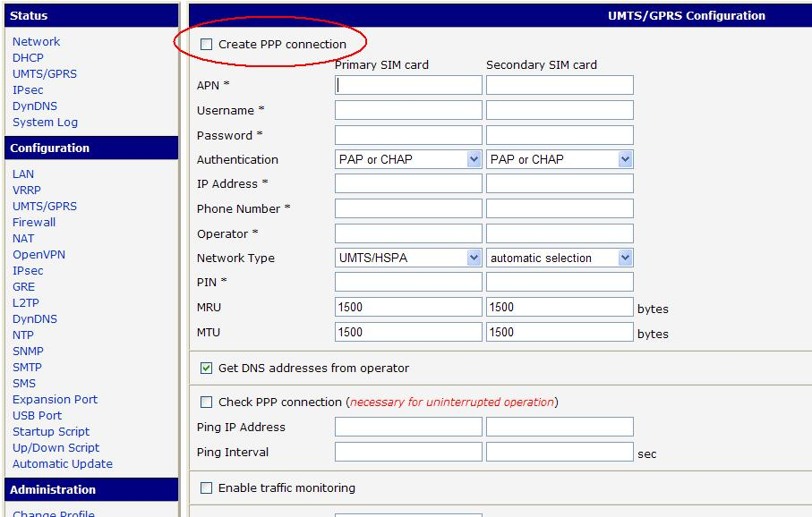Open the Startup Script page
The width and height of the screenshot is (812, 517).
click(51, 432)
